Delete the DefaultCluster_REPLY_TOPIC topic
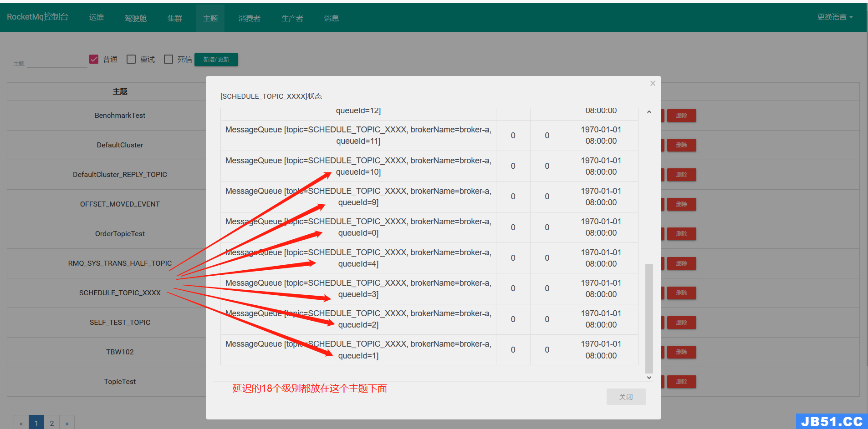This screenshot has width=868, height=429. pyautogui.click(x=681, y=175)
